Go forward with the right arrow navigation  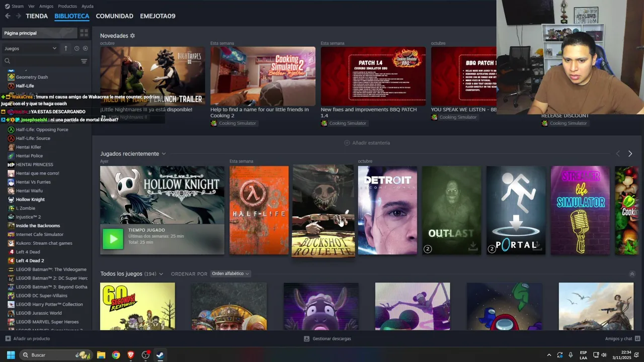(18, 16)
